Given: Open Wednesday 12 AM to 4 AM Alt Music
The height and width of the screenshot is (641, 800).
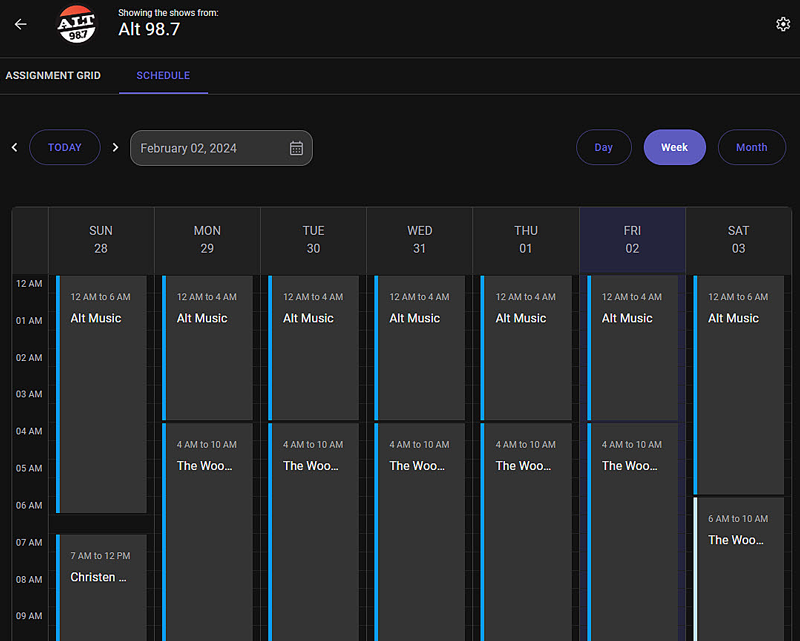Looking at the screenshot, I should [419, 348].
